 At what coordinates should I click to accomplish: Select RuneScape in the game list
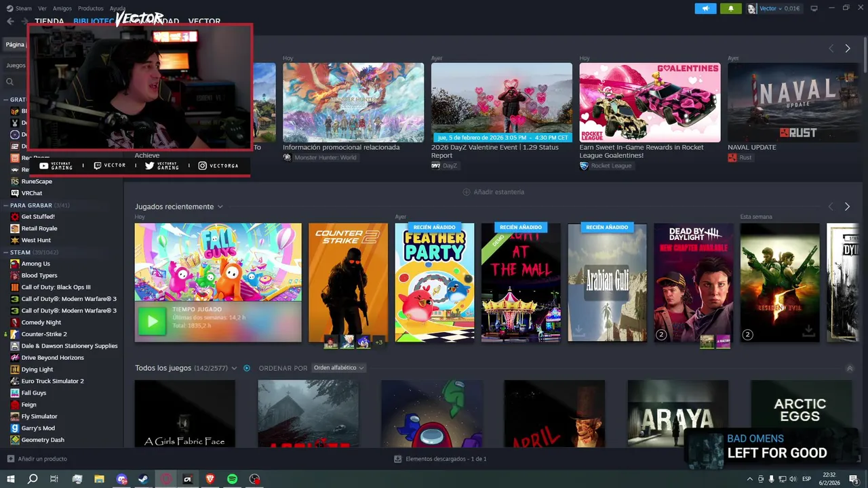click(37, 182)
